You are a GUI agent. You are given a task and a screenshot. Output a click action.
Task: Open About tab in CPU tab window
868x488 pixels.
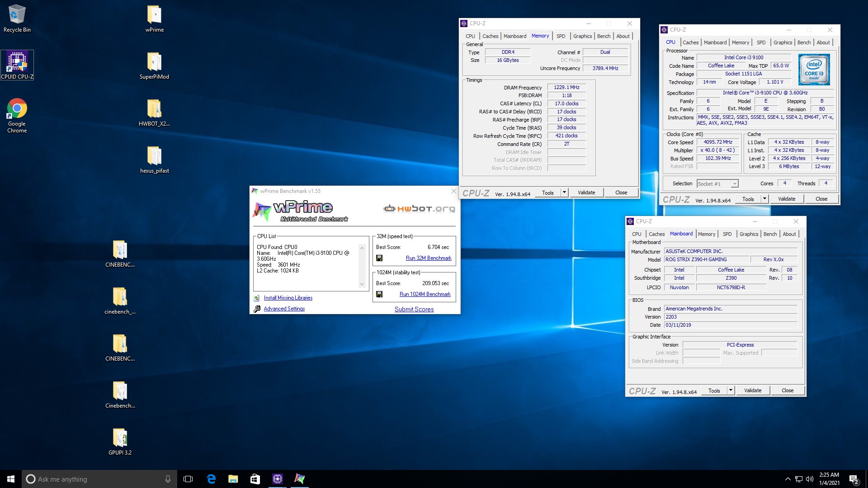[823, 42]
